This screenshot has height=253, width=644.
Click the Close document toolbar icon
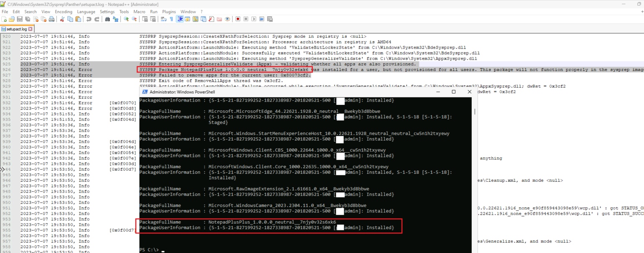pos(36,19)
